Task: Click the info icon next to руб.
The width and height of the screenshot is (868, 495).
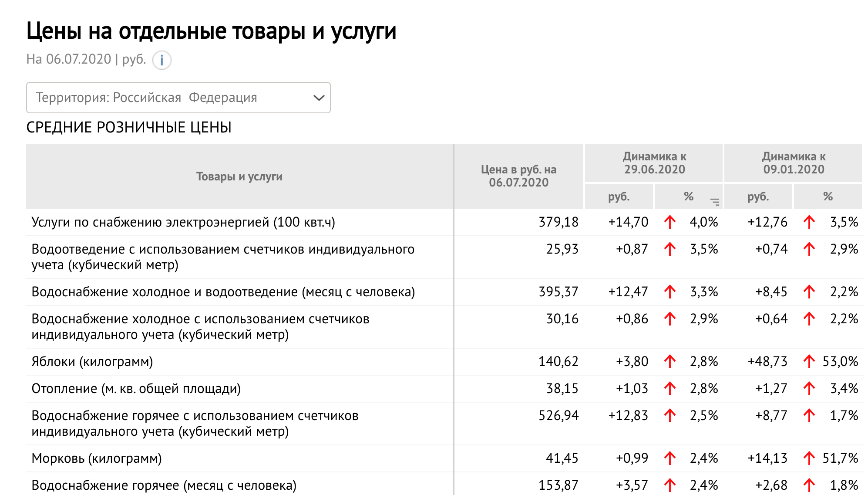Action: click(x=161, y=60)
